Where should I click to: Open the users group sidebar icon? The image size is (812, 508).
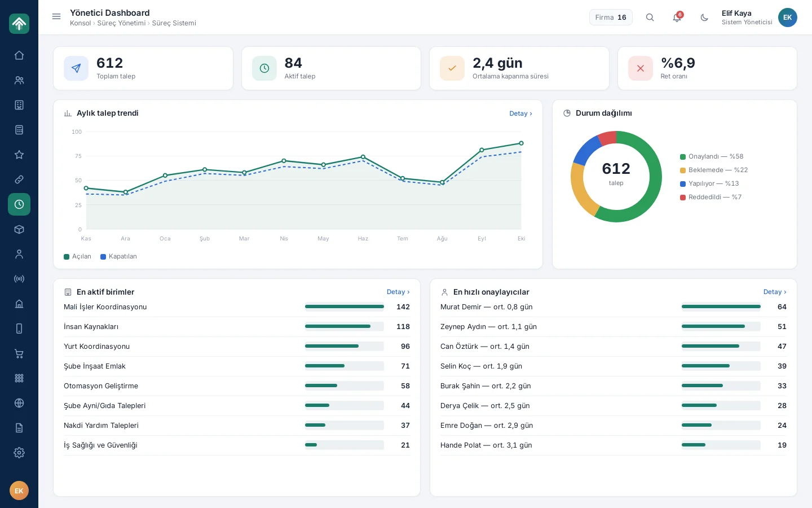[19, 80]
